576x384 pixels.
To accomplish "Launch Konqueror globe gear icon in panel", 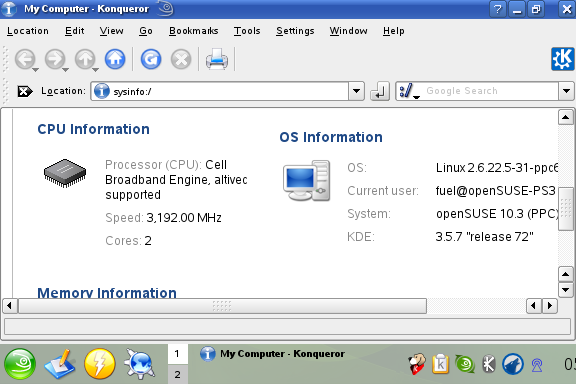I will pyautogui.click(x=139, y=364).
